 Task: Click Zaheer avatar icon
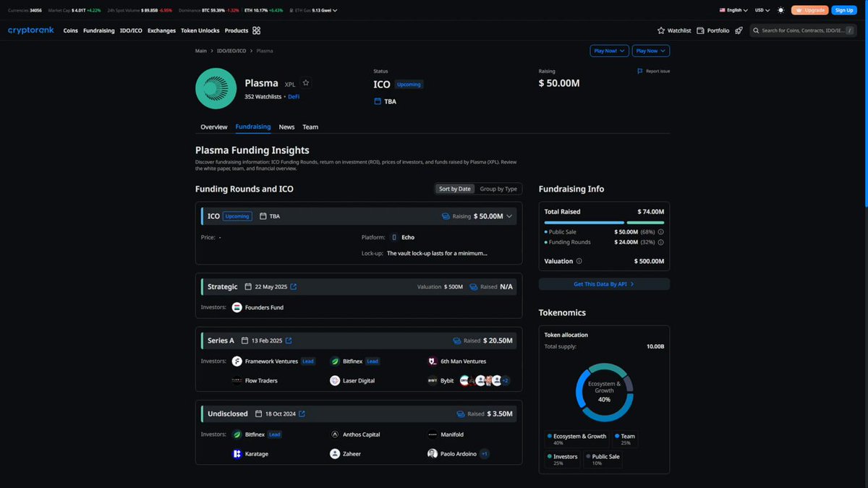tap(335, 454)
